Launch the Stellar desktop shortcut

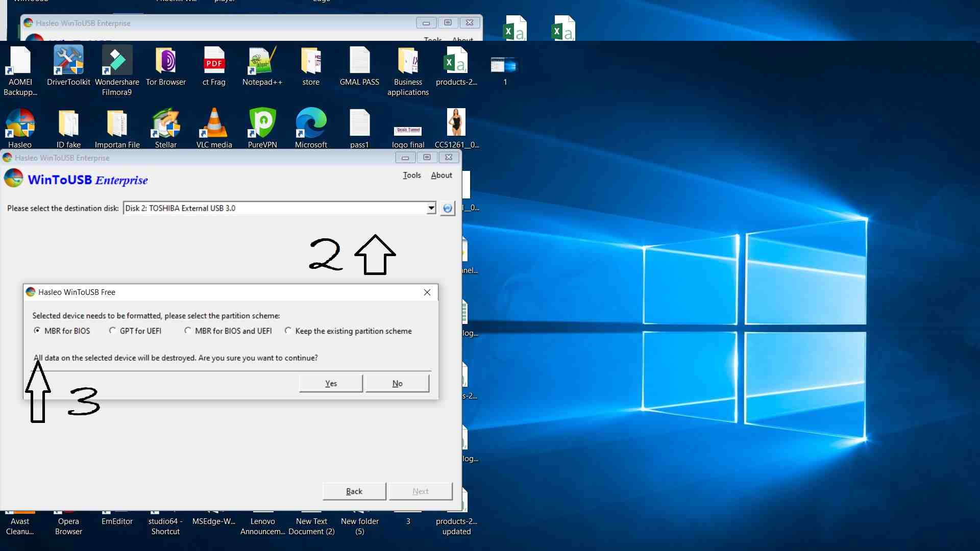point(165,128)
